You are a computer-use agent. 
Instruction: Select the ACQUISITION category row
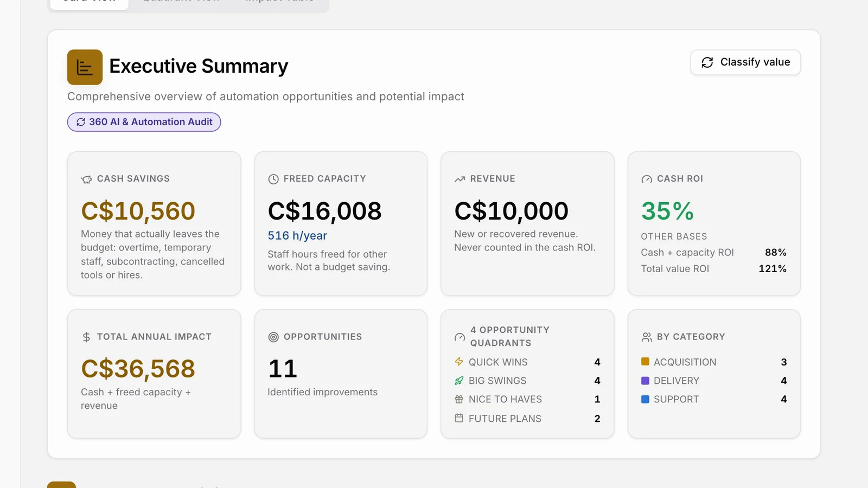(714, 362)
